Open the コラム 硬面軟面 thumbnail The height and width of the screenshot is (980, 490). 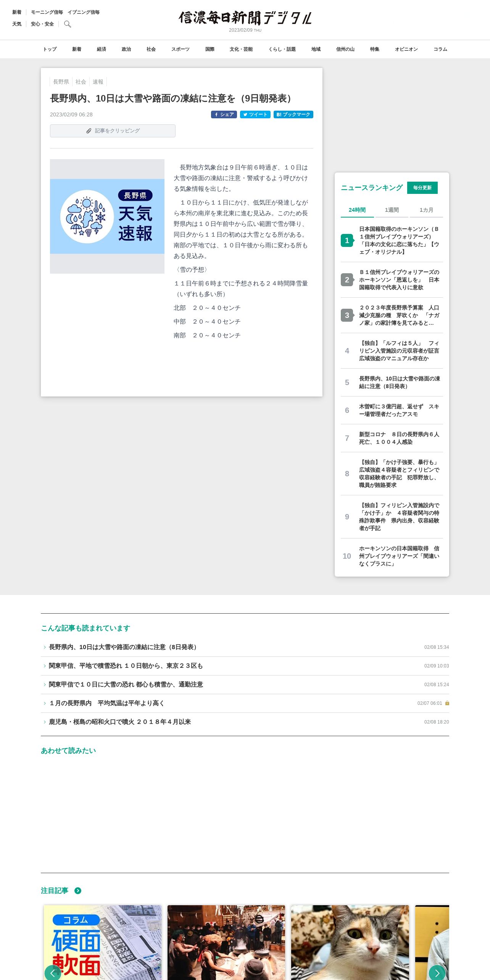(103, 942)
